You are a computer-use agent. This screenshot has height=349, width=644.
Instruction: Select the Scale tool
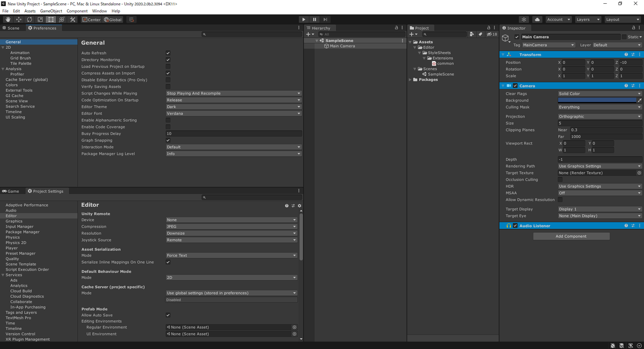40,19
